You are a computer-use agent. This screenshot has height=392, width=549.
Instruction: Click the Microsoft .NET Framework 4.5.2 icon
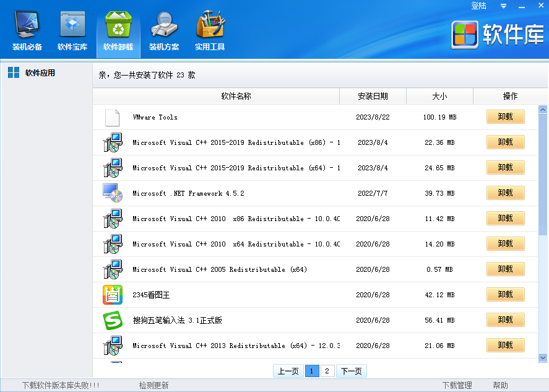[113, 193]
